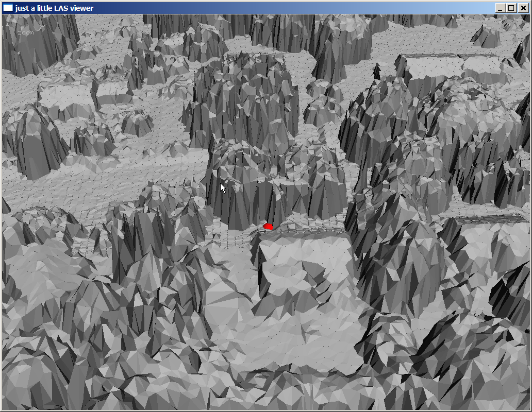Pick the thin dark wall strip at the right edge

pyautogui.click(x=490, y=219)
